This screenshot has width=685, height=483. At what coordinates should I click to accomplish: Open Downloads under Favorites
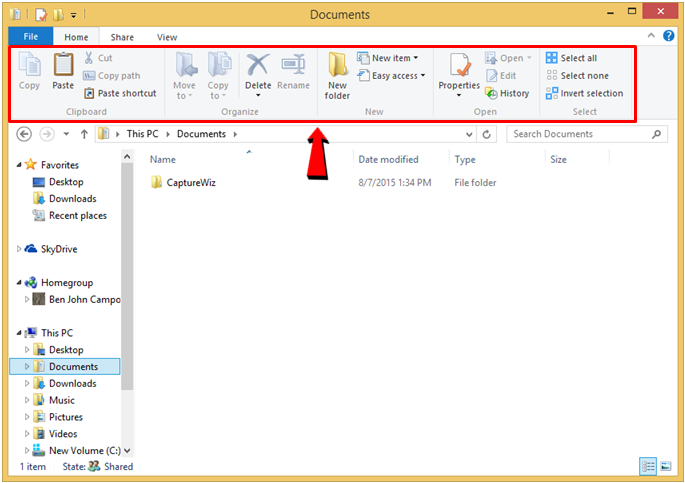pyautogui.click(x=64, y=199)
